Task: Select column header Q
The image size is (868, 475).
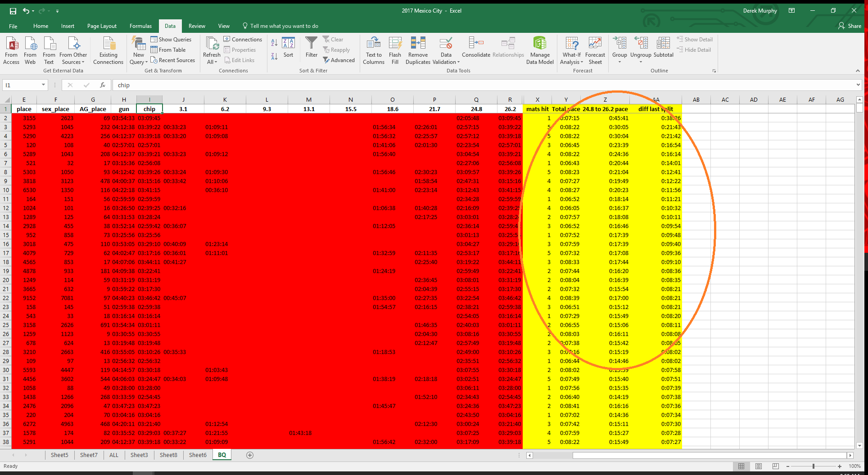Action: pos(476,100)
